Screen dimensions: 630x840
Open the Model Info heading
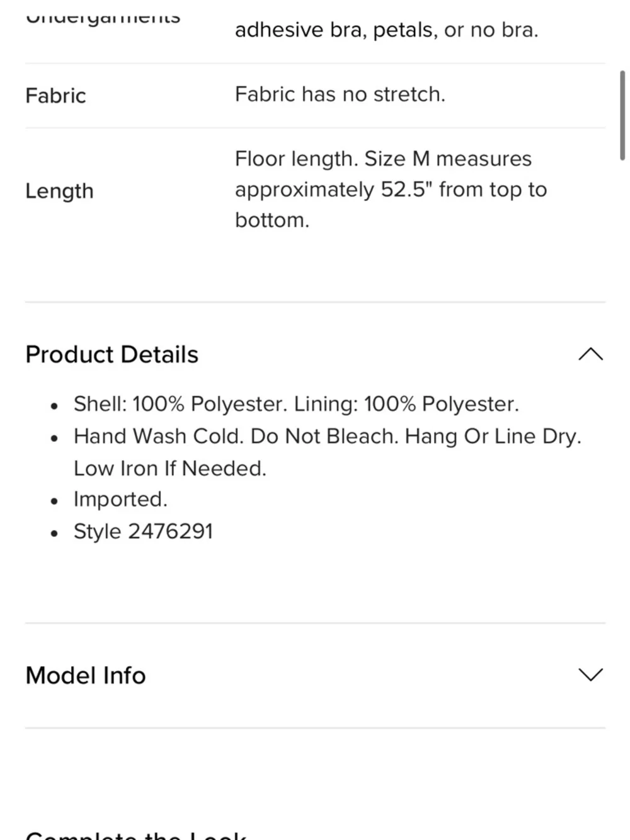point(86,676)
